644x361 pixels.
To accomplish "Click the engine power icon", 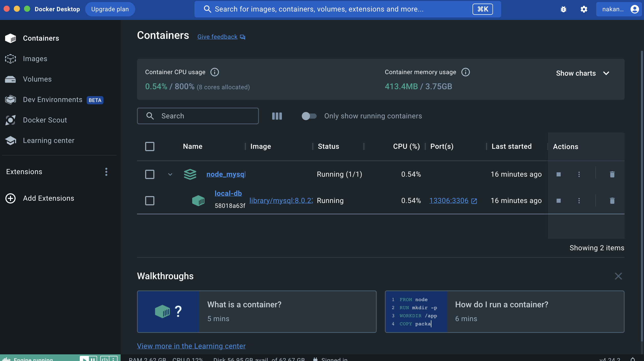I will pos(105,359).
